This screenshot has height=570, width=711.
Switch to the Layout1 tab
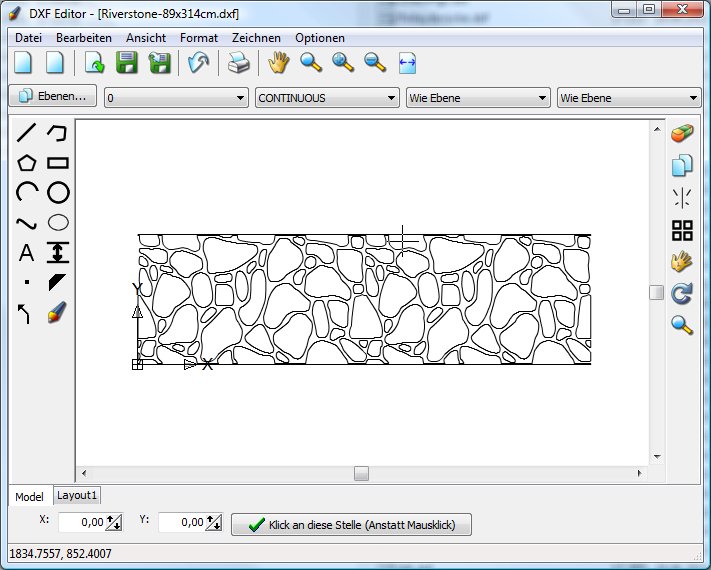click(77, 495)
